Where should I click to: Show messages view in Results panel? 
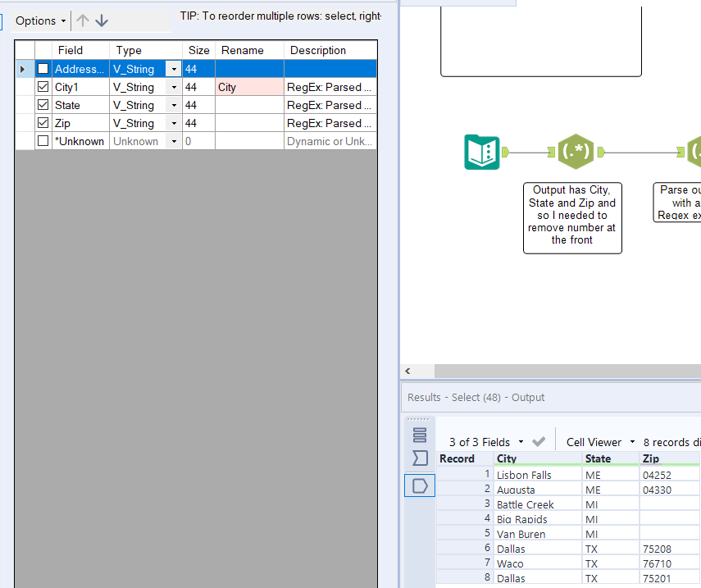coord(420,435)
